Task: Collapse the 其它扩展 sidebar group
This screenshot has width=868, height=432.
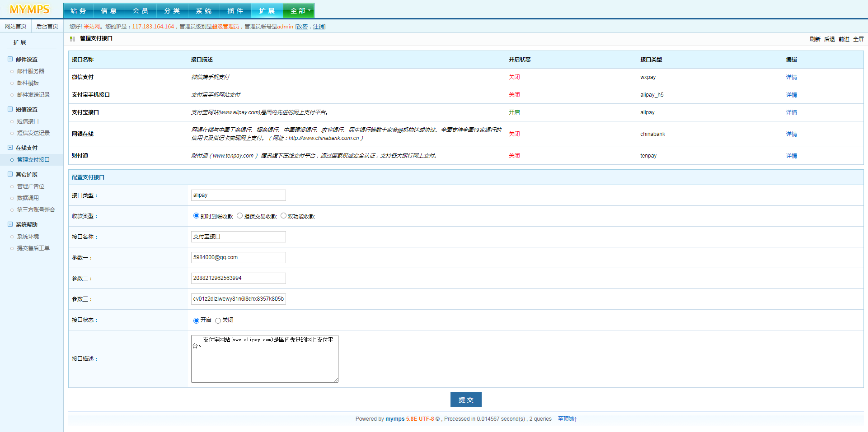Action: tap(10, 174)
